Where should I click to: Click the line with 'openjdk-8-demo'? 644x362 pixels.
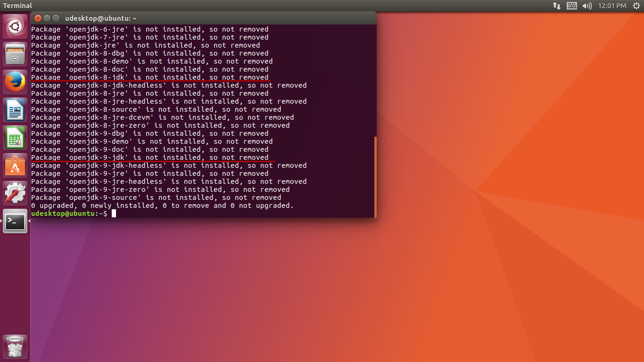[x=152, y=61]
